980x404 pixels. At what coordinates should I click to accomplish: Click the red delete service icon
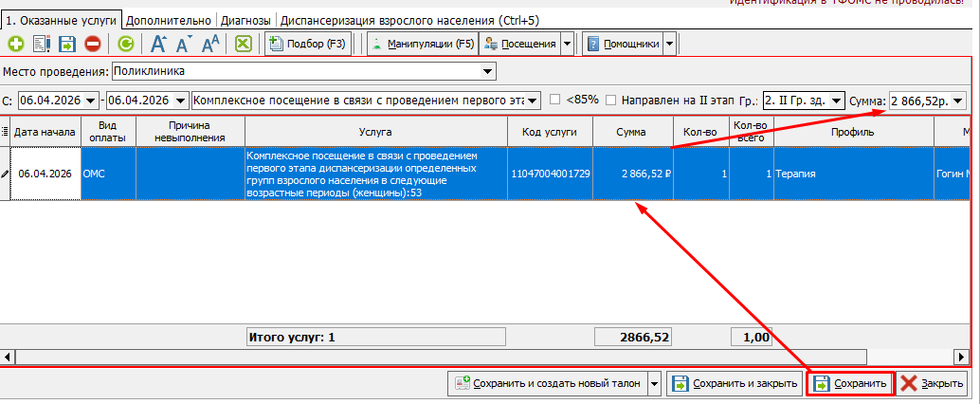click(x=93, y=44)
